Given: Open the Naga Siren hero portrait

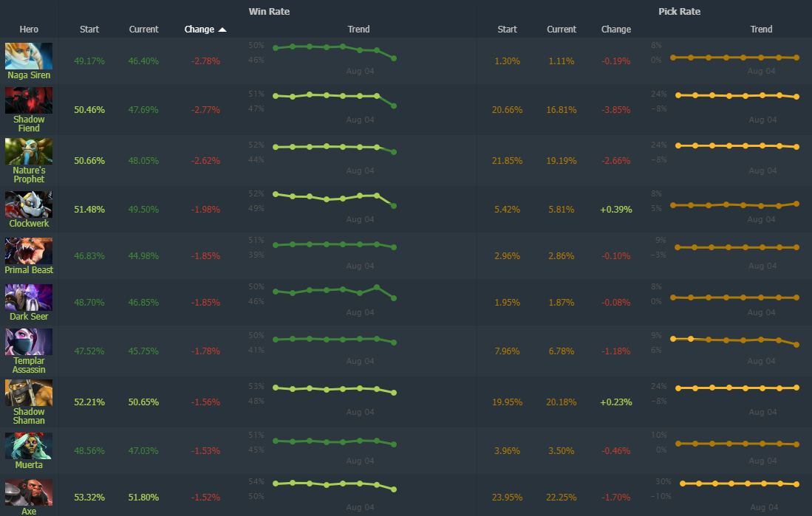Looking at the screenshot, I should (29, 56).
